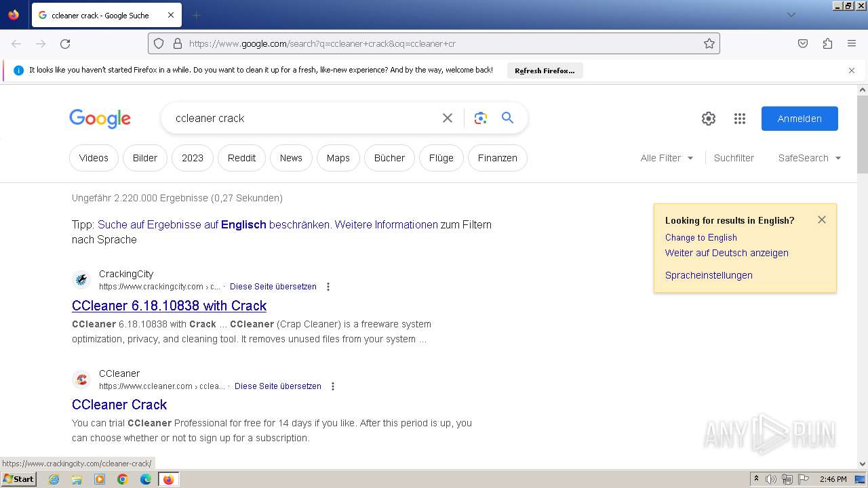Viewport: 868px width, 488px height.
Task: Click the forward navigation arrow
Action: coord(41,43)
